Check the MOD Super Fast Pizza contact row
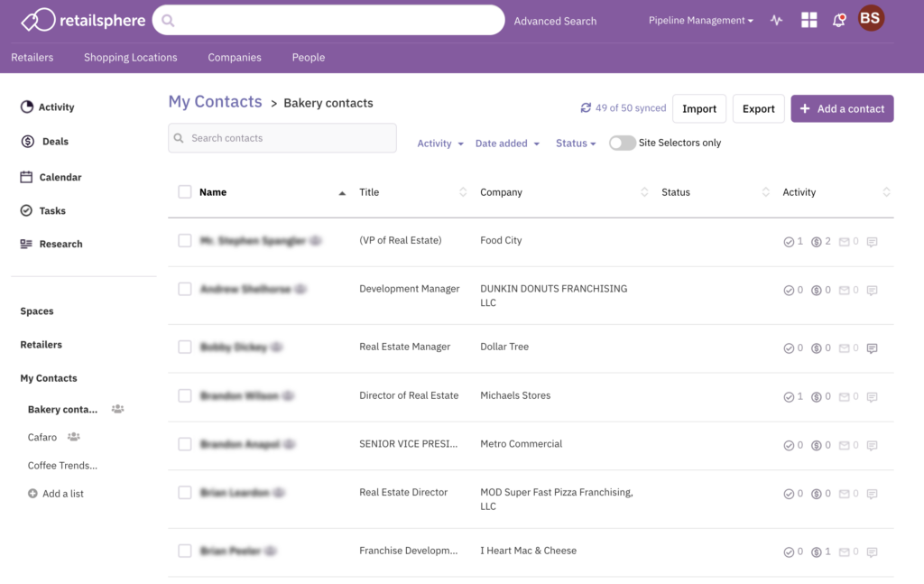 (184, 492)
